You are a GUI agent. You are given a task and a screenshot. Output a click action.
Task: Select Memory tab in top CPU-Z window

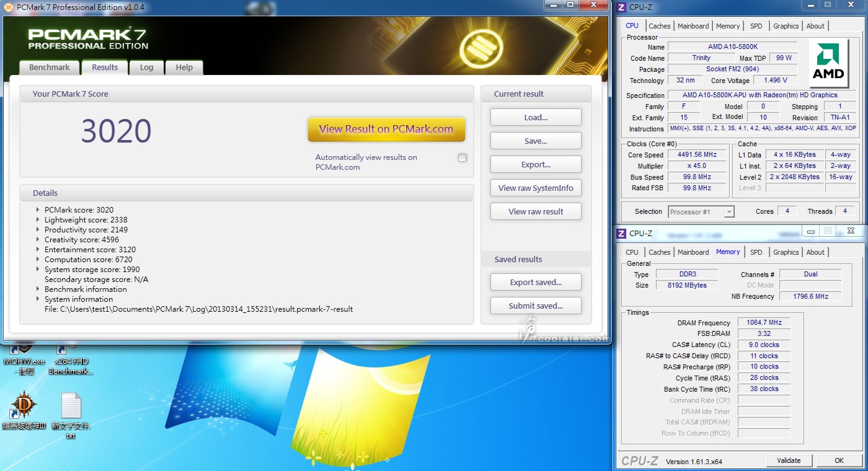(728, 26)
